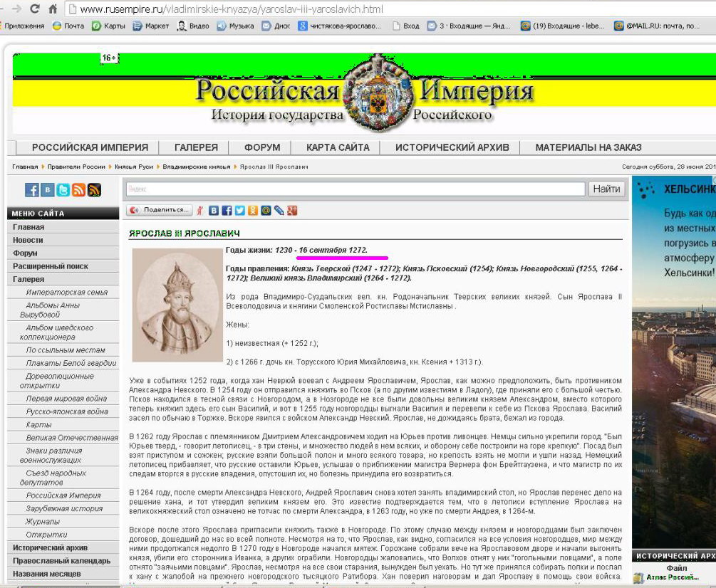Open the ГАЛЕРЕЯ top menu item
This screenshot has height=588, width=716.
pyautogui.click(x=196, y=148)
